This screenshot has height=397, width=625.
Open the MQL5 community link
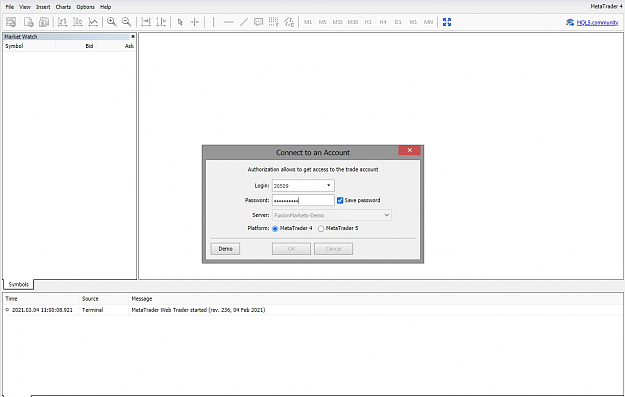pos(597,22)
